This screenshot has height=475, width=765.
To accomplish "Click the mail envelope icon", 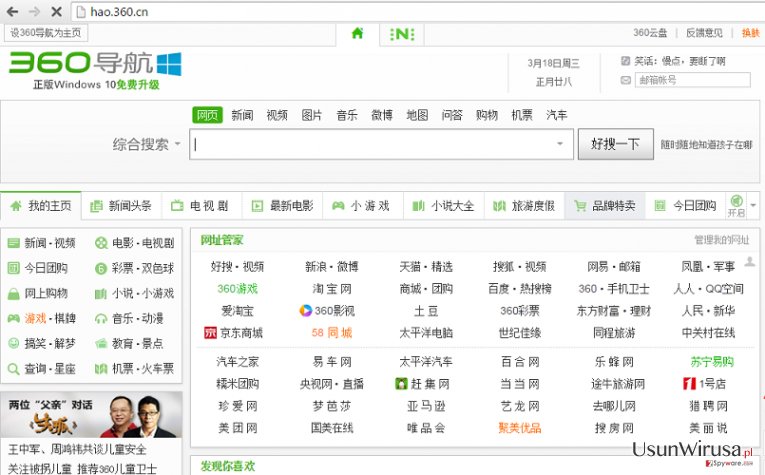I will [x=625, y=80].
